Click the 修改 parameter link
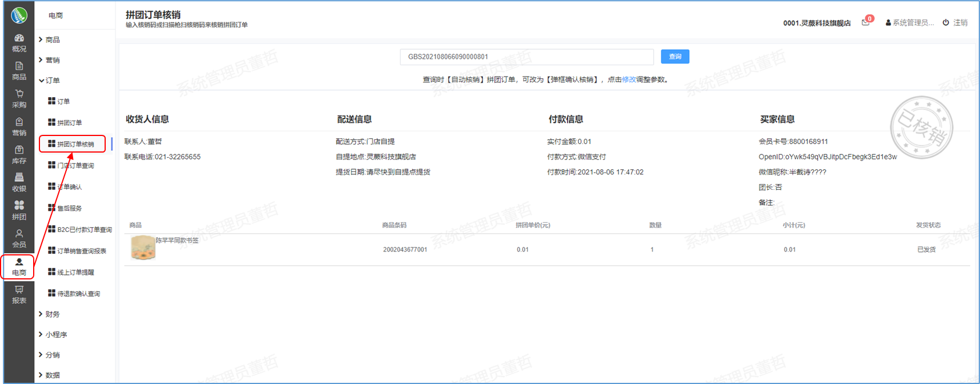The image size is (980, 384). click(629, 79)
